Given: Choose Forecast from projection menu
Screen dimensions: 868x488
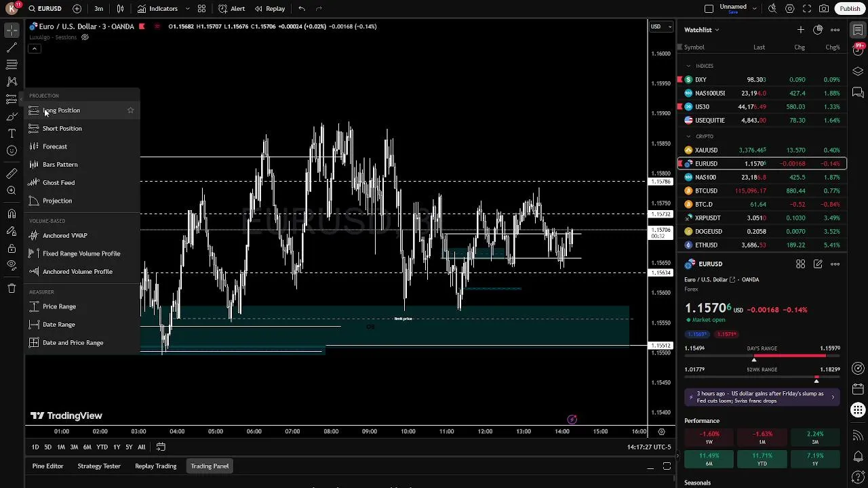Looking at the screenshot, I should click(83, 146).
